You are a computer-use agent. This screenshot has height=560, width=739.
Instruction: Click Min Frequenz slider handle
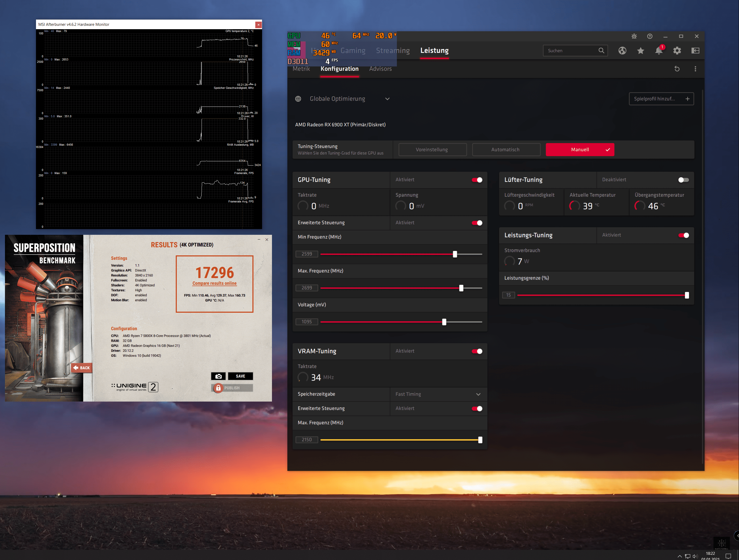tap(455, 254)
